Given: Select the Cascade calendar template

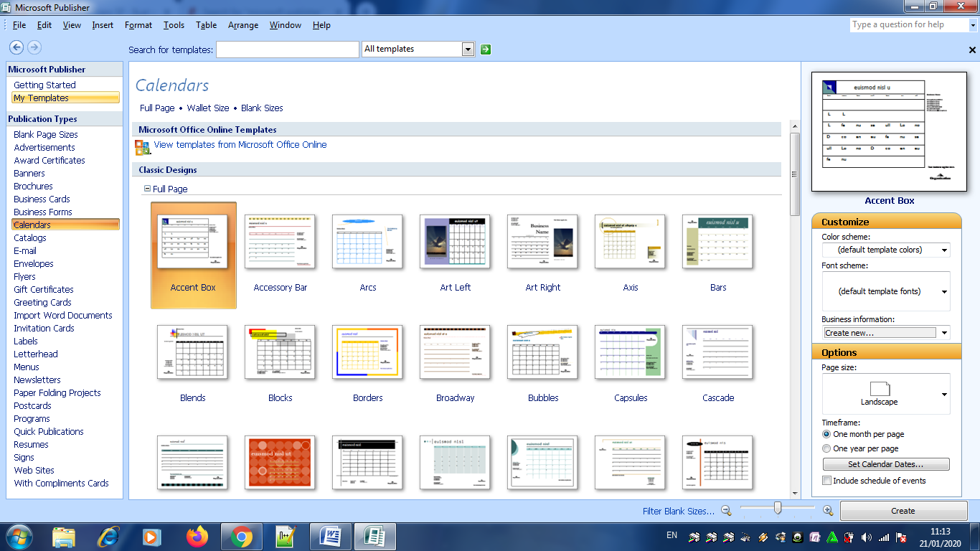Looking at the screenshot, I should click(x=717, y=364).
